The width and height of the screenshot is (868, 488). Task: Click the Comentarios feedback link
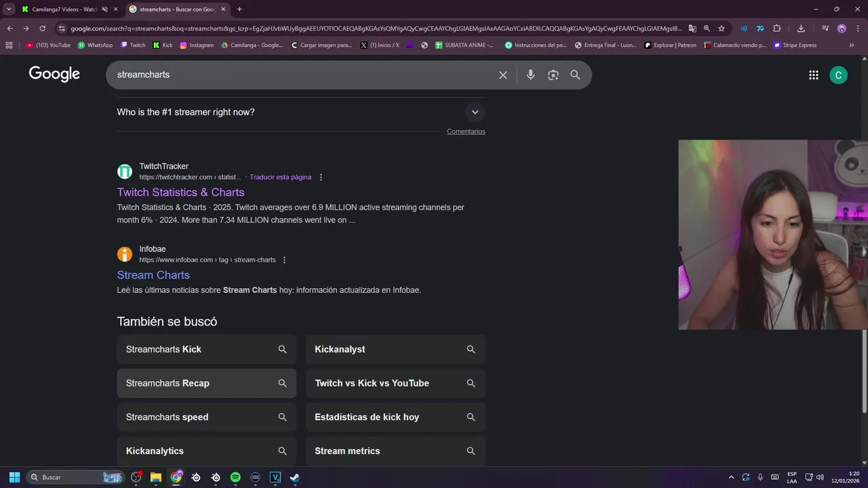pos(466,131)
